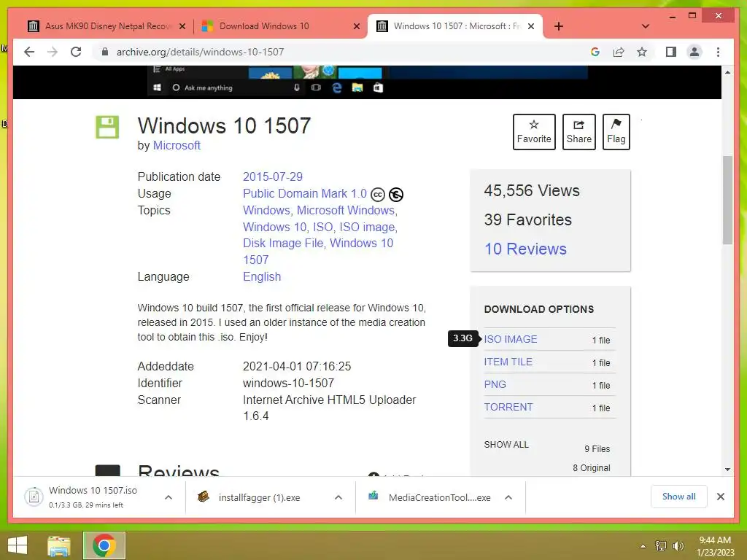Expand Windows 10 1507.iso download options chevron
This screenshot has width=747, height=560.
pyautogui.click(x=169, y=497)
